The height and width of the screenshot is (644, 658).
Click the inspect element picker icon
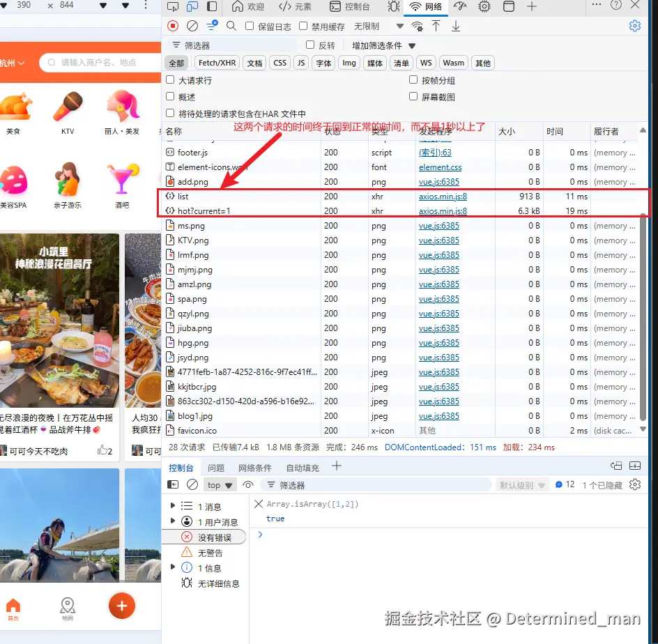(172, 7)
